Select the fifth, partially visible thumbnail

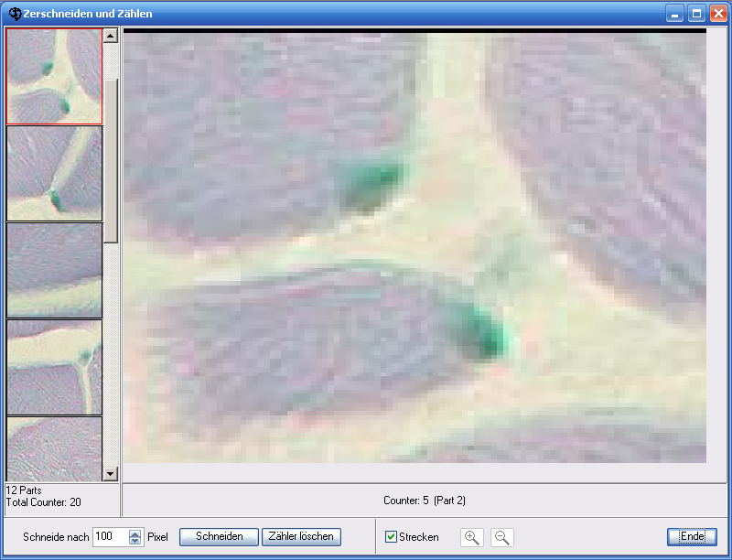click(54, 449)
